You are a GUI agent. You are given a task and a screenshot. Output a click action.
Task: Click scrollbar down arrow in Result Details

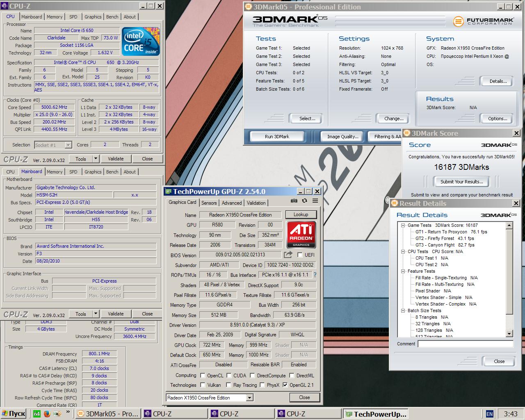tap(509, 334)
